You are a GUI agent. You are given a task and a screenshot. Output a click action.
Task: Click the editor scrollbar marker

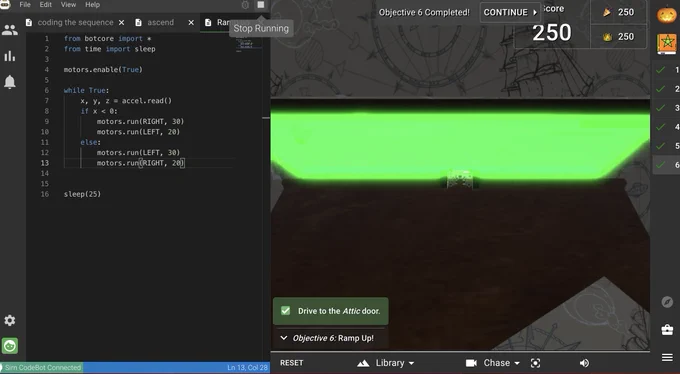pyautogui.click(x=266, y=118)
